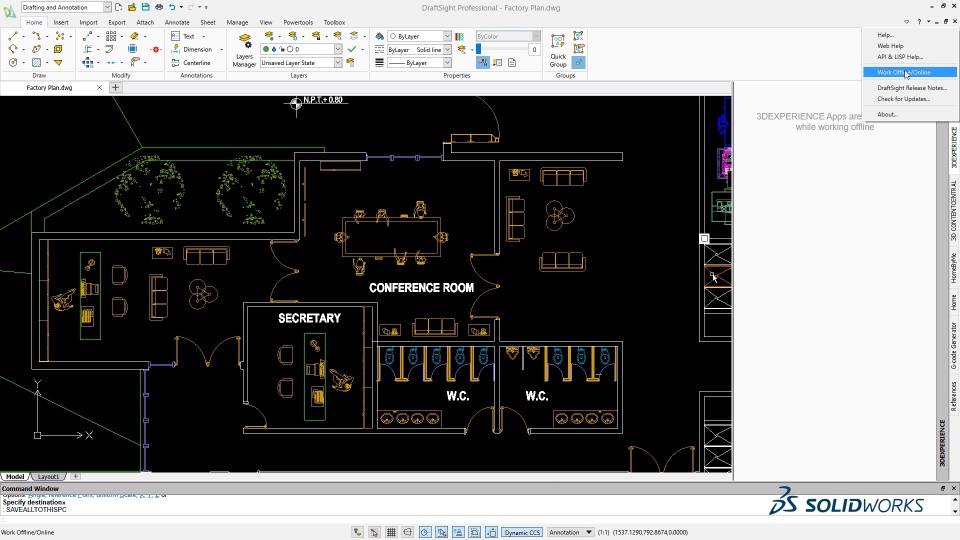This screenshot has height=540, width=960.
Task: Click the Open folder icon
Action: click(x=132, y=7)
